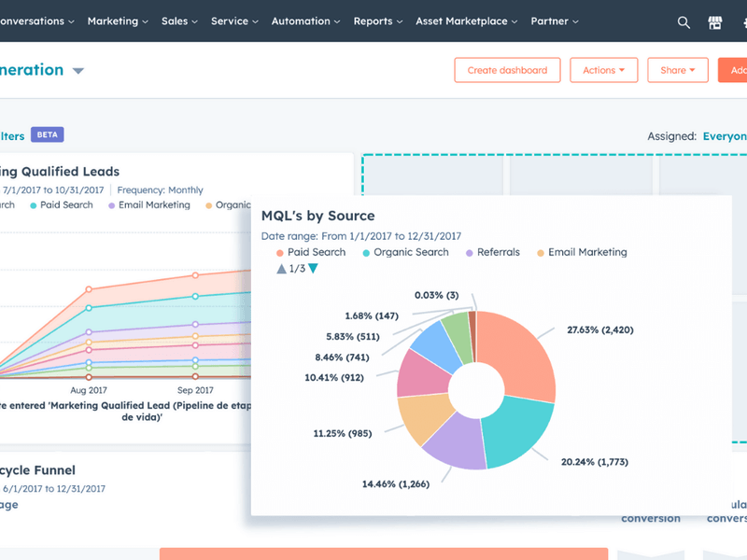Open the Asset Marketplace menu

pos(466,21)
